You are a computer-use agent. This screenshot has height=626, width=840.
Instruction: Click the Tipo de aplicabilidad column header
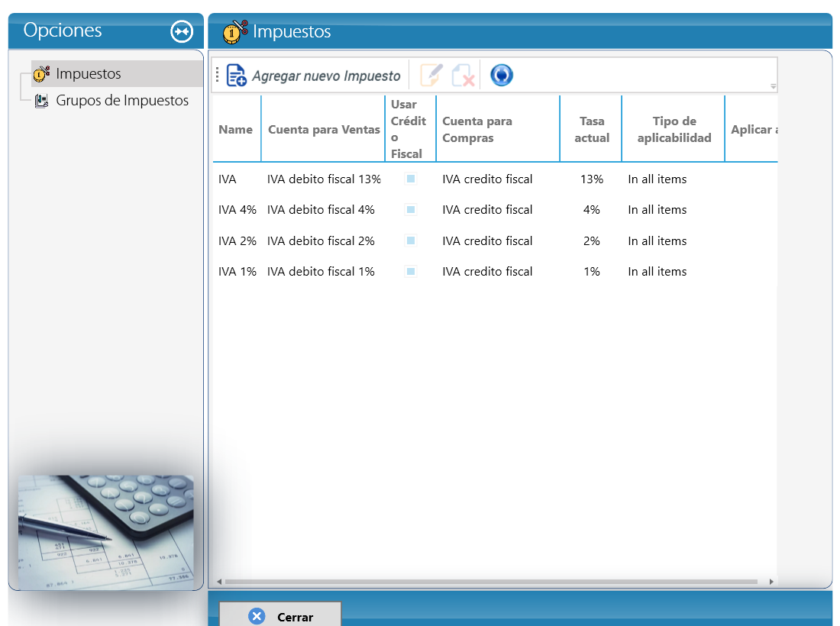(674, 129)
